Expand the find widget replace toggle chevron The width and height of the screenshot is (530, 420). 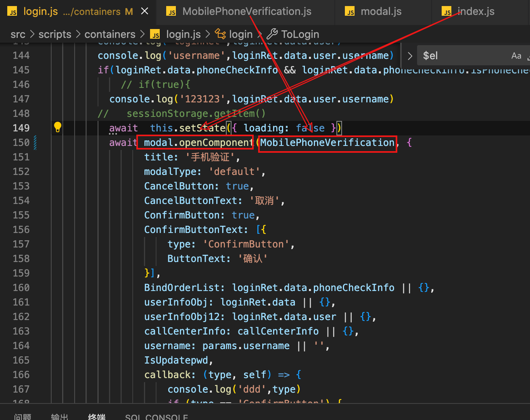tap(410, 56)
